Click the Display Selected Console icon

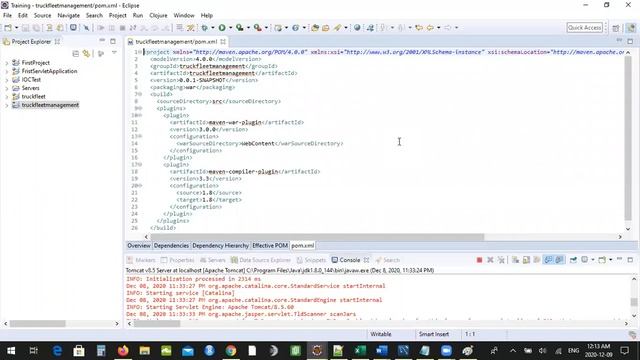tap(585, 260)
